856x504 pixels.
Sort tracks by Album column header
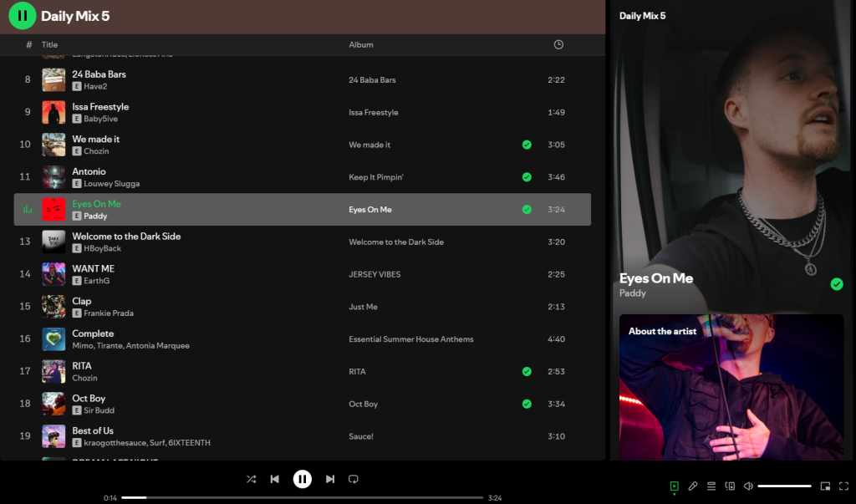[361, 45]
